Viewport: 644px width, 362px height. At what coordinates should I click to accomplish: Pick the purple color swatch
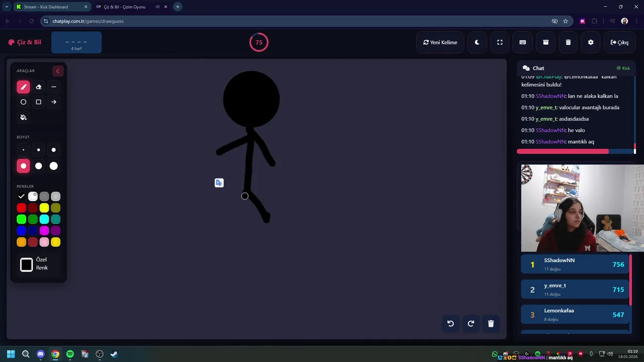pos(56,231)
